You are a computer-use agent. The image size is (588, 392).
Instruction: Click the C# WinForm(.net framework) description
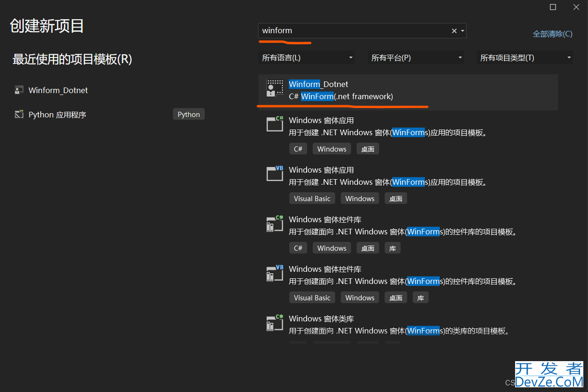click(341, 97)
